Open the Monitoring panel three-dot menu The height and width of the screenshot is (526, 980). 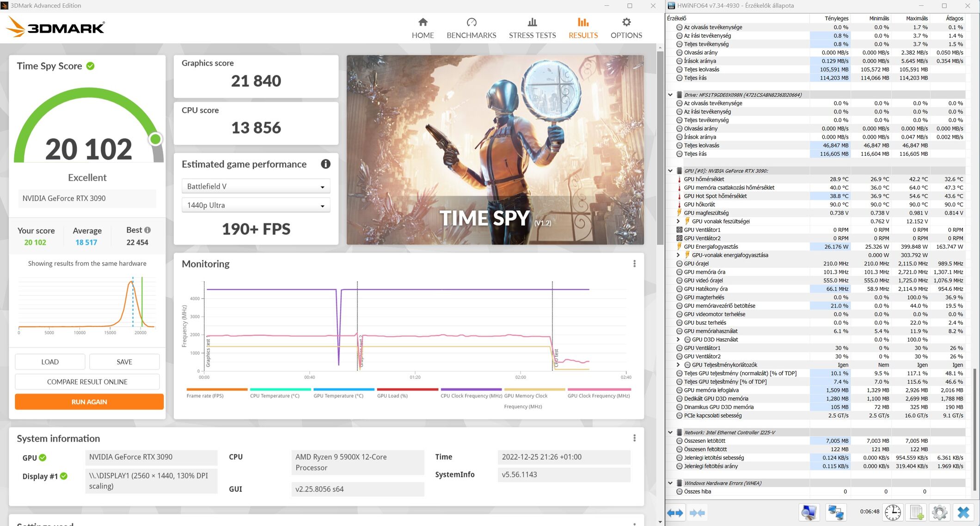pyautogui.click(x=634, y=263)
